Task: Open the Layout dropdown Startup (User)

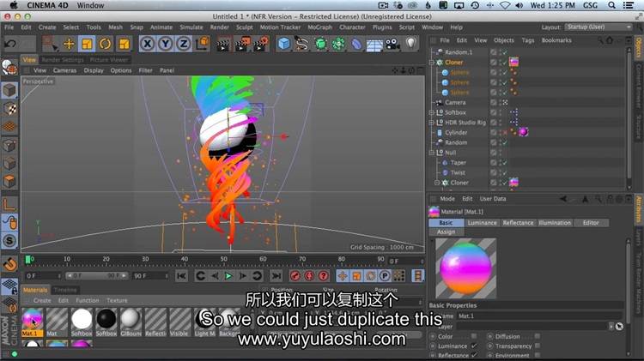Action: pyautogui.click(x=598, y=27)
